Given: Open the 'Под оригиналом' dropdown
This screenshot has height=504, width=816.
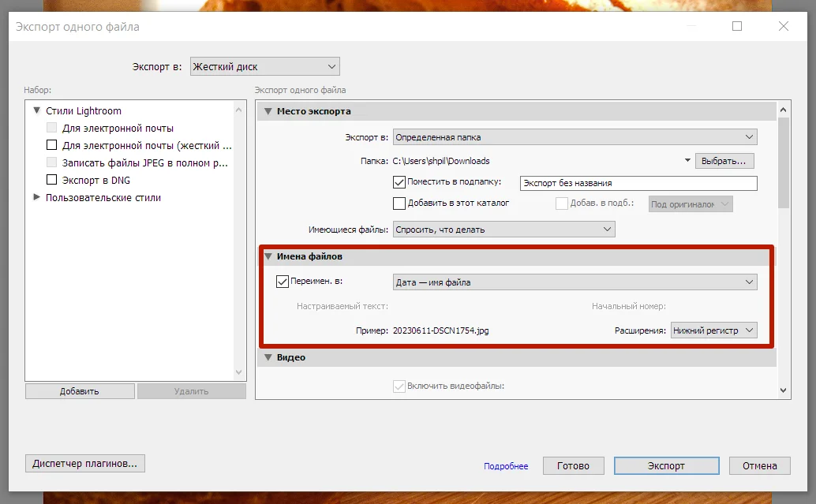Looking at the screenshot, I should tap(691, 204).
